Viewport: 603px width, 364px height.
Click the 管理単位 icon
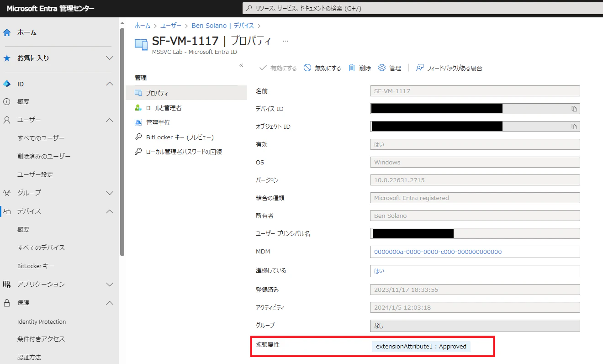click(x=138, y=122)
